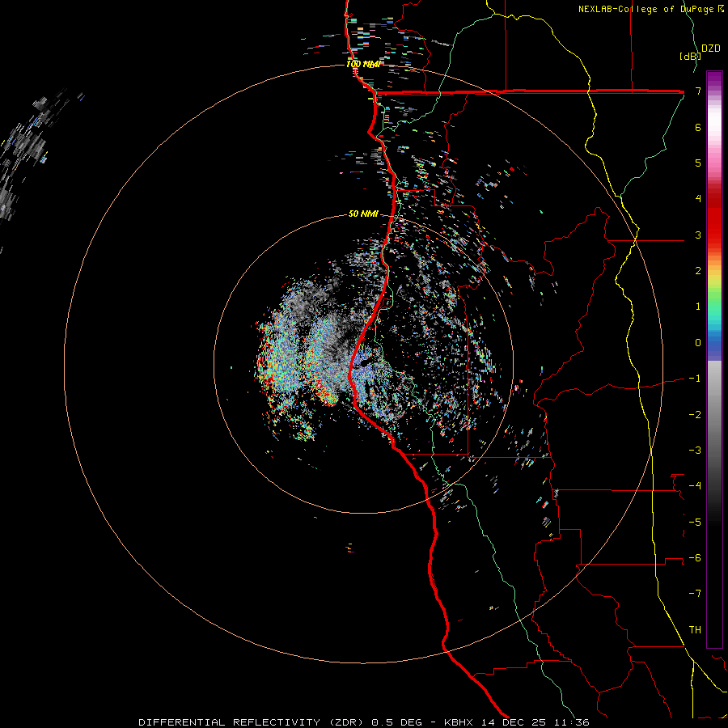The height and width of the screenshot is (728, 728).
Task: Click the scale value -1
Action: coord(695,379)
